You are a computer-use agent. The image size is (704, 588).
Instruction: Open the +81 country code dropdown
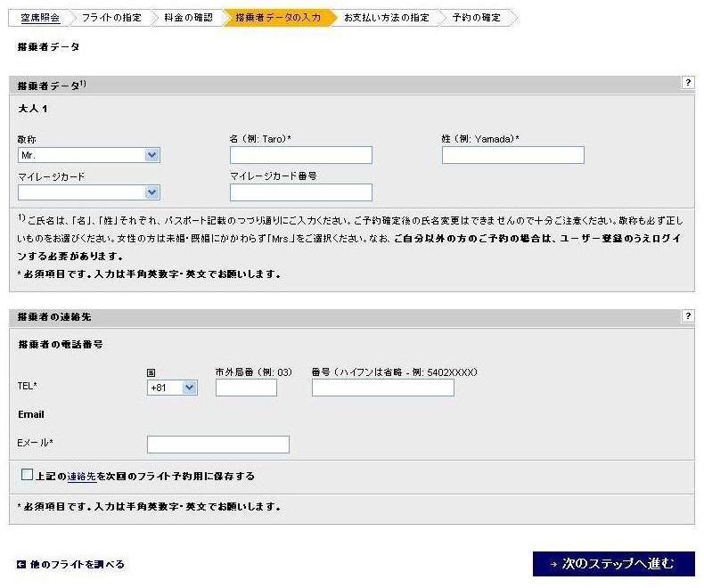(x=172, y=388)
